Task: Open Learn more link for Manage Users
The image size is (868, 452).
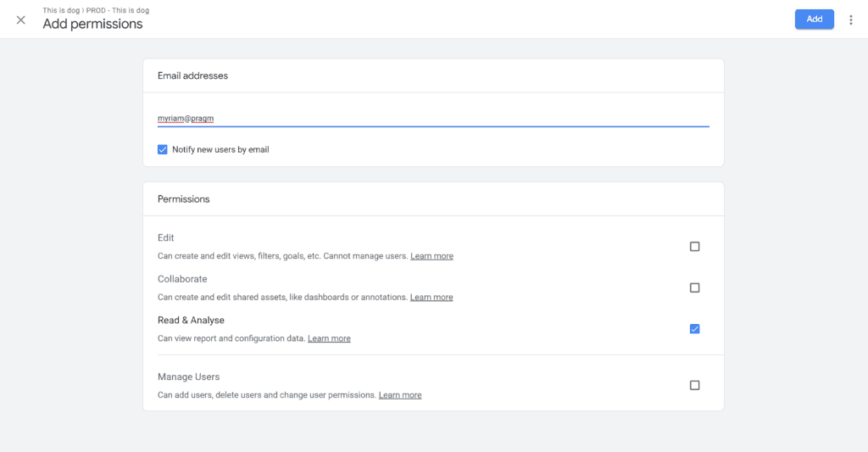Action: click(x=400, y=395)
